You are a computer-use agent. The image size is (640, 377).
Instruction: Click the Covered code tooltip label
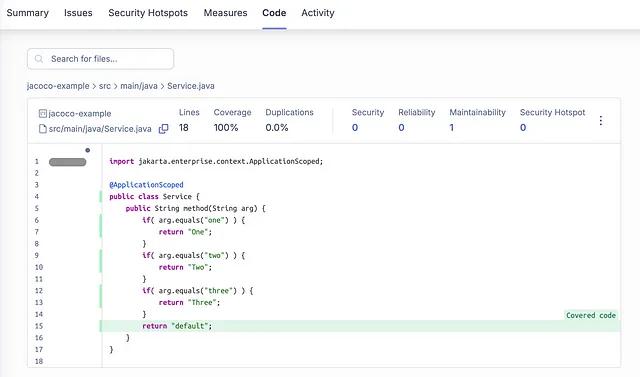pos(591,315)
